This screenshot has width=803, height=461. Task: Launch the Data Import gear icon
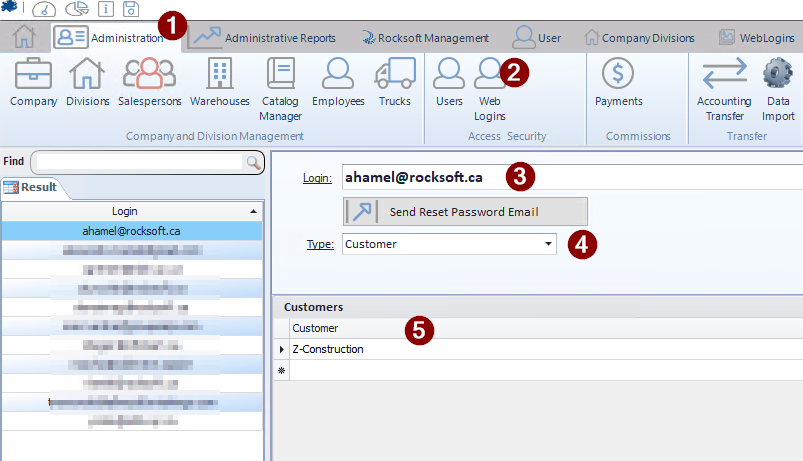coord(778,74)
